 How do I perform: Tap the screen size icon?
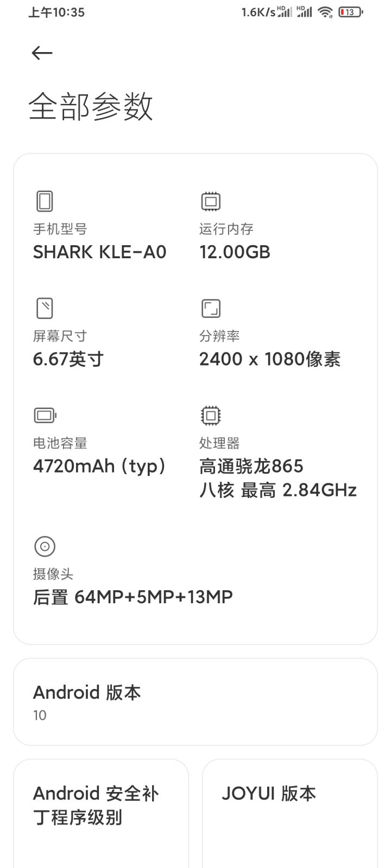point(45,308)
